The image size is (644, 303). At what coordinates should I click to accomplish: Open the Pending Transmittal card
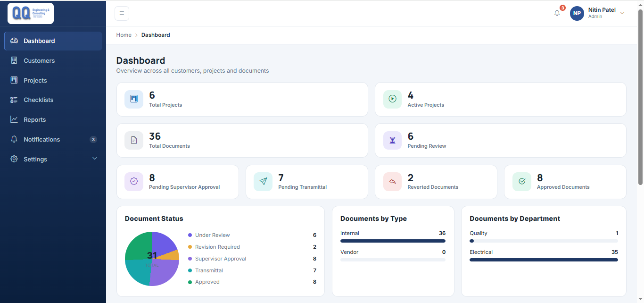click(x=307, y=182)
